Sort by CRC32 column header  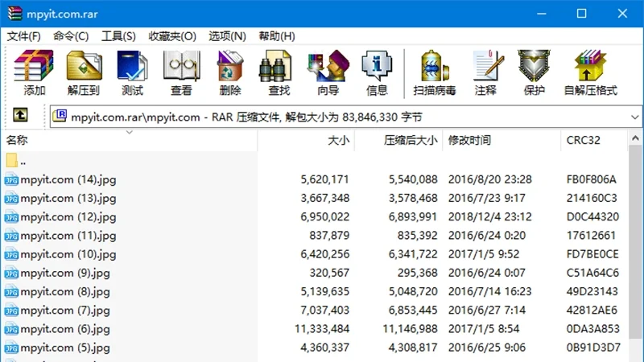coord(594,140)
